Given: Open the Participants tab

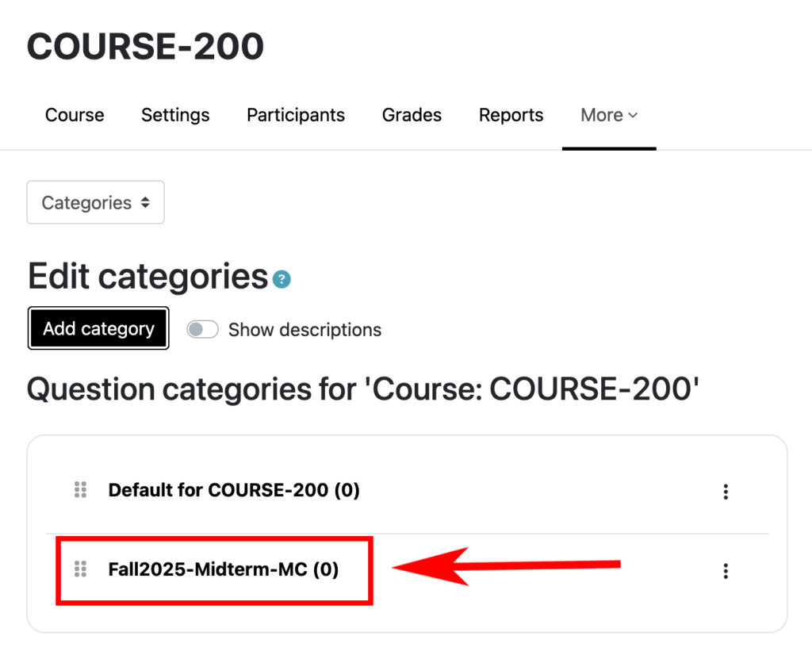Looking at the screenshot, I should [x=296, y=115].
